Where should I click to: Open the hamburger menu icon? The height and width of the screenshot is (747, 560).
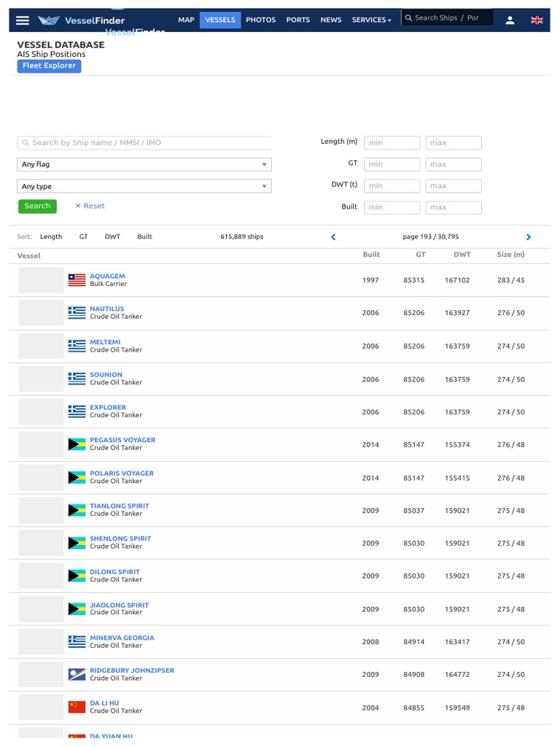coord(23,20)
